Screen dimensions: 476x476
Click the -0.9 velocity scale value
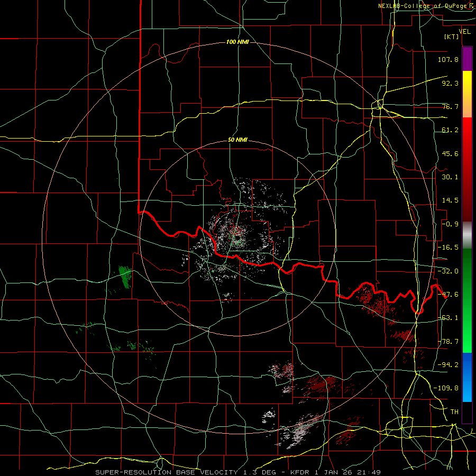[x=450, y=224]
